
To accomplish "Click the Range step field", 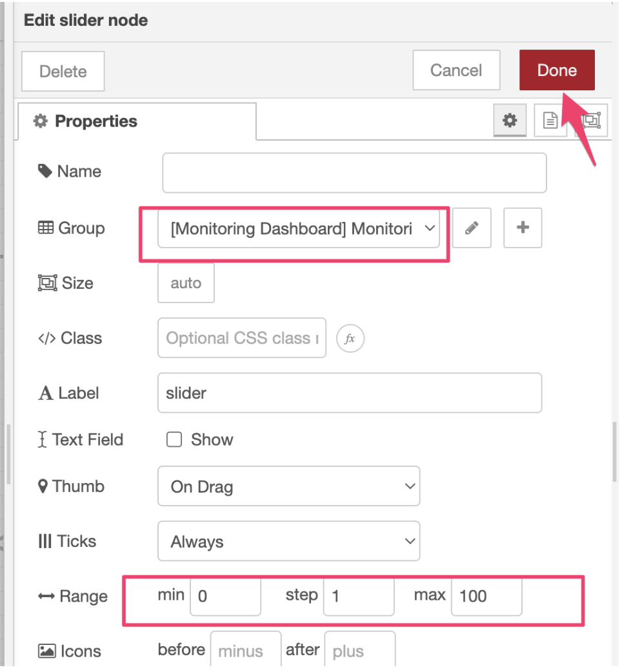I will click(x=359, y=596).
